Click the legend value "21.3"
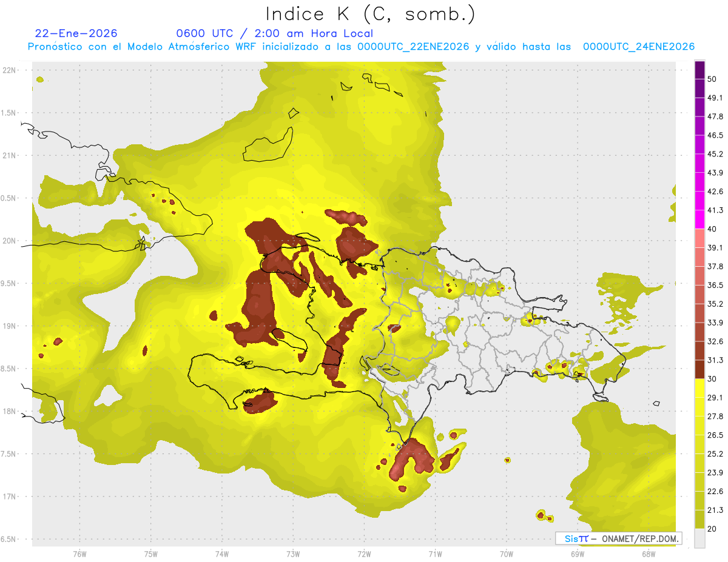728x562 pixels. 715,510
